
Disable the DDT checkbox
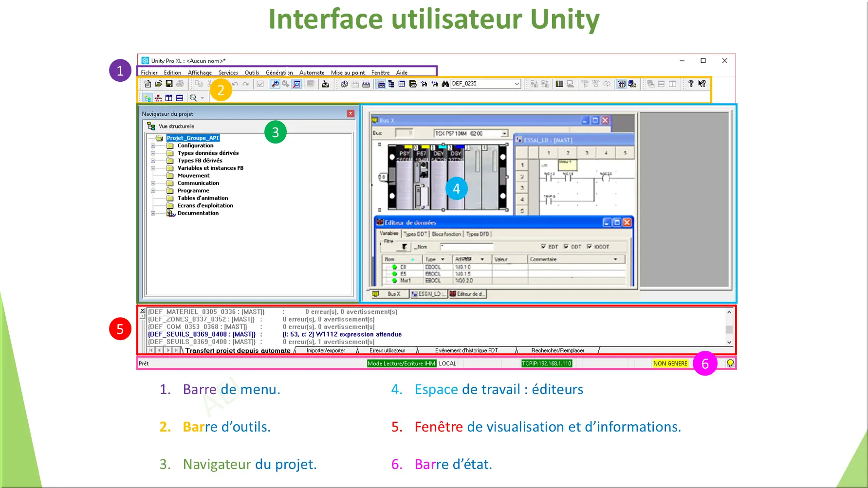pyautogui.click(x=566, y=247)
